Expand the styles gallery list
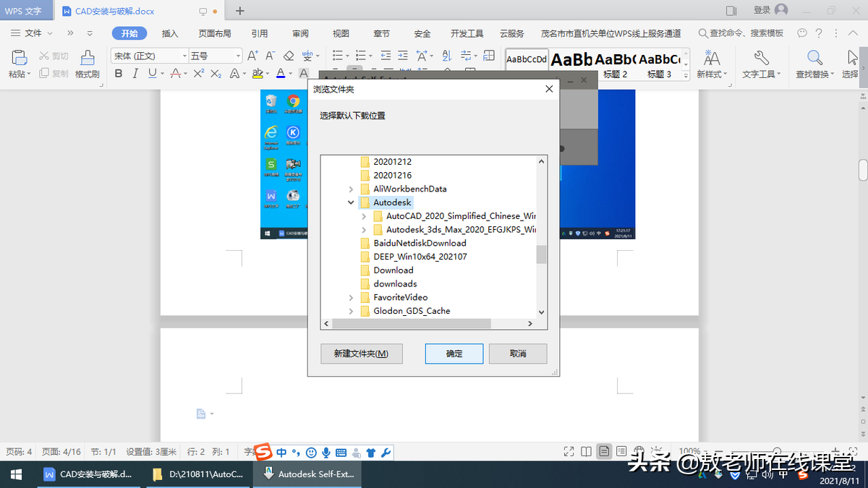Screen dimensions: 868x488 point(686,75)
